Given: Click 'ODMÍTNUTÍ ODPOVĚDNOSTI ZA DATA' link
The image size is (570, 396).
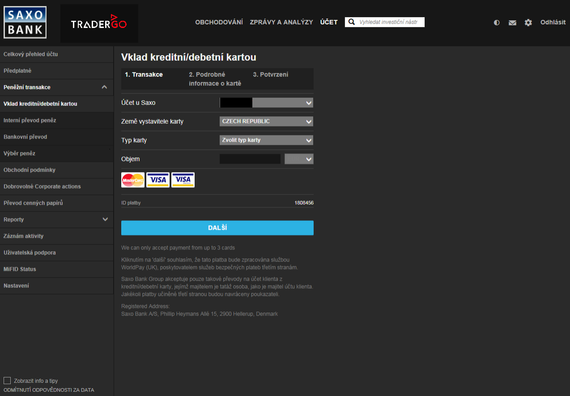Looking at the screenshot, I should pos(49,390).
